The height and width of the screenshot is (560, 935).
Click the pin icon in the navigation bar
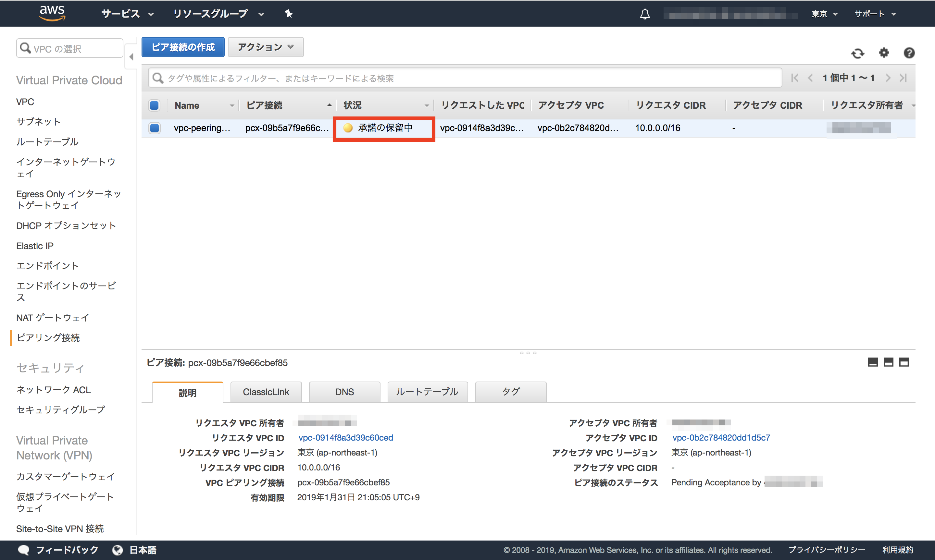click(288, 14)
